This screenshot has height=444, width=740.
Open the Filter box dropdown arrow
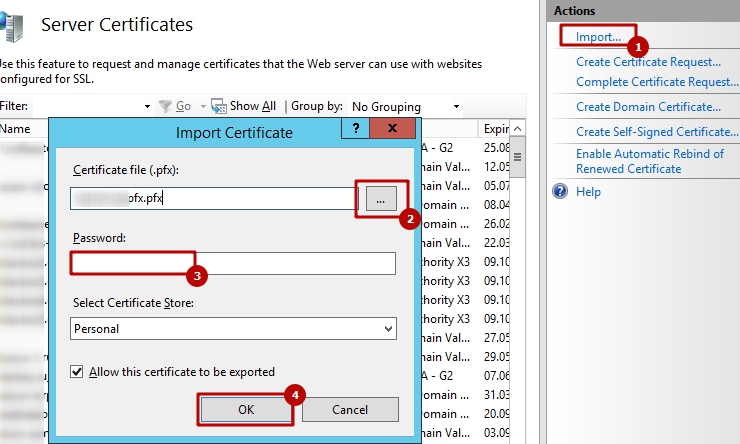(147, 106)
